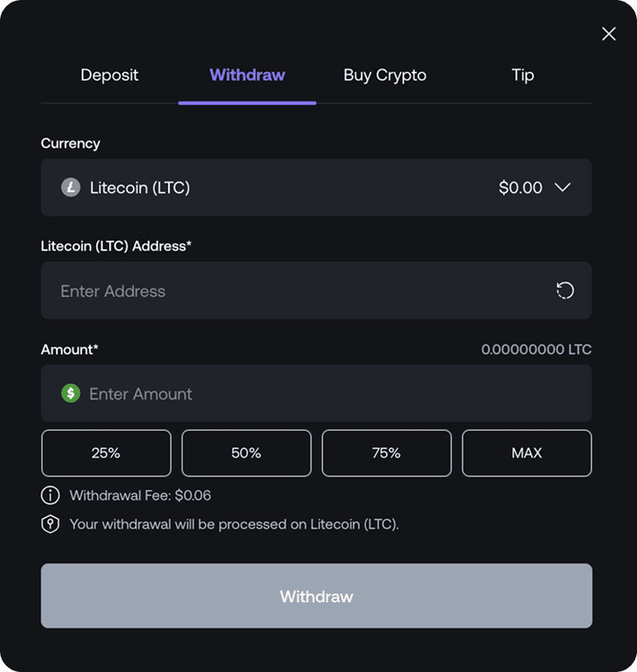Click the info icon next to Withdrawal Fee
Image resolution: width=637 pixels, height=672 pixels.
[x=49, y=495]
